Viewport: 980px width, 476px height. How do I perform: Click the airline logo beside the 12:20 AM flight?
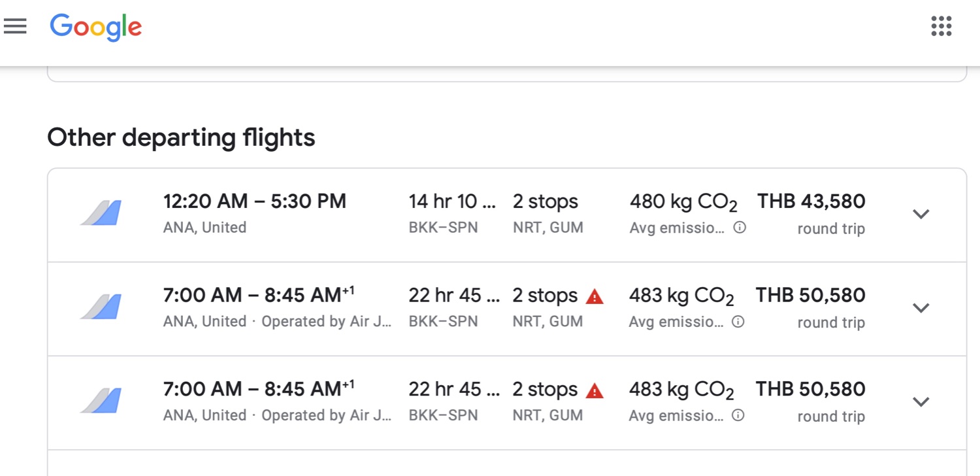(101, 214)
